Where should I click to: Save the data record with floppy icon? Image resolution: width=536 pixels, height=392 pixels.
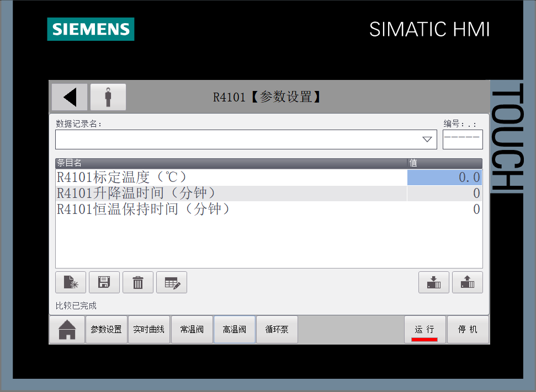point(104,282)
